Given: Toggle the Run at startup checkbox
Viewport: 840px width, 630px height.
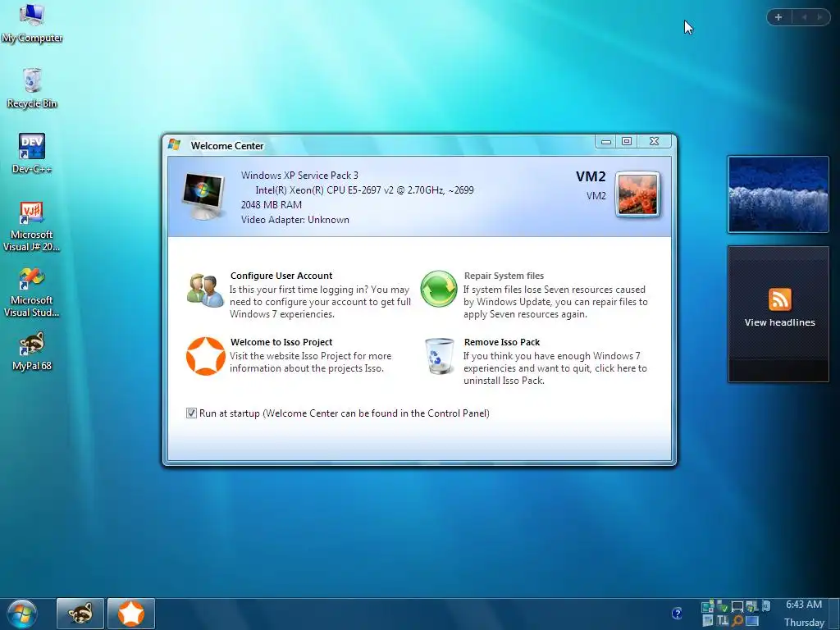Looking at the screenshot, I should [191, 413].
